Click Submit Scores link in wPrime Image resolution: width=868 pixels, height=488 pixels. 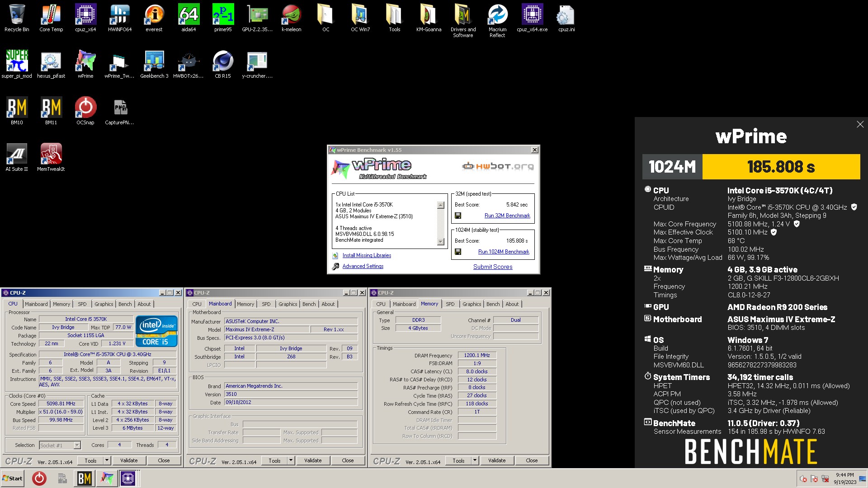(493, 267)
